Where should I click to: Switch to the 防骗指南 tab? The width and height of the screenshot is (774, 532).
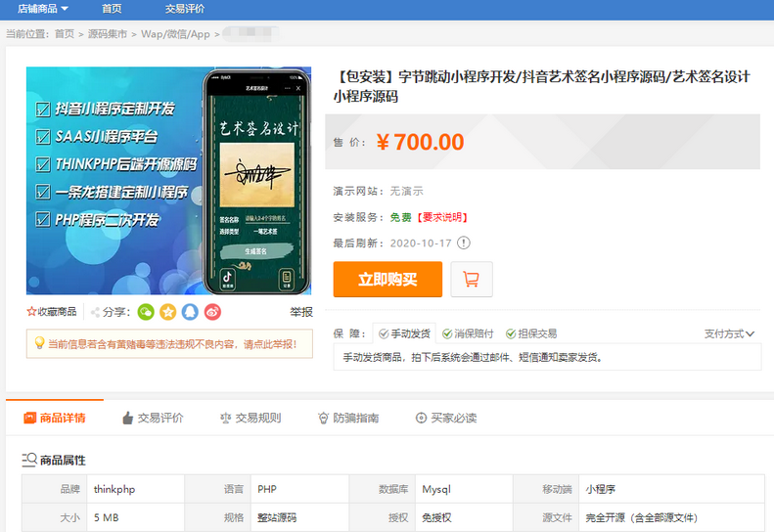[348, 418]
